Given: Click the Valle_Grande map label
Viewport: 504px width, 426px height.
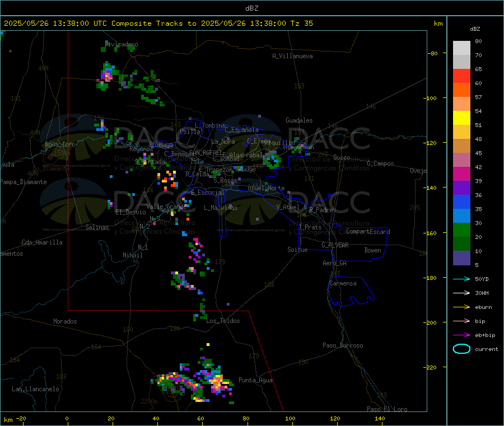Looking at the screenshot, I should tap(166, 207).
